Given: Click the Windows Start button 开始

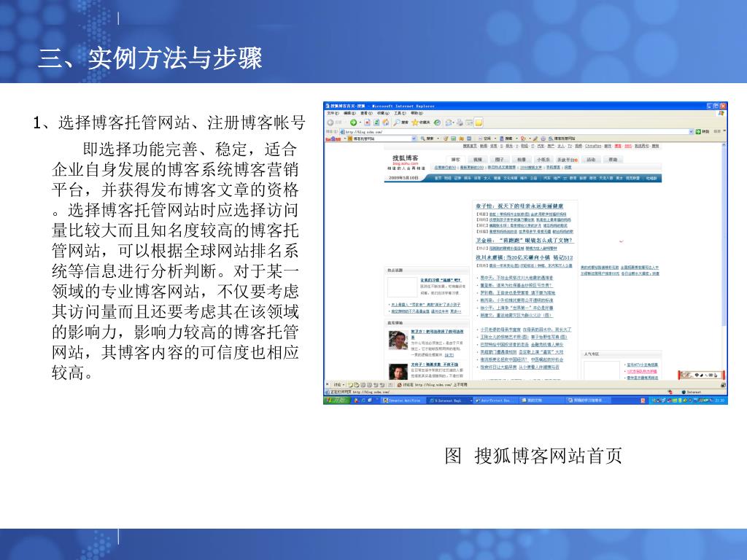Looking at the screenshot, I should (336, 400).
